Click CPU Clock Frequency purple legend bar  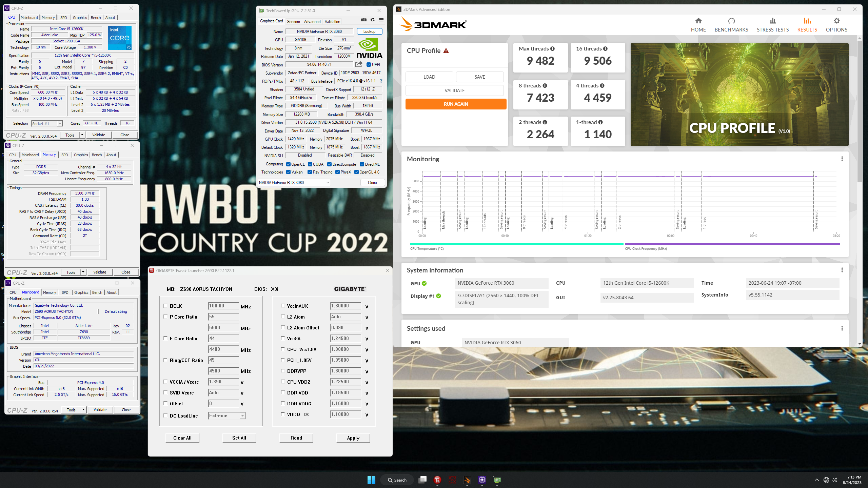point(732,244)
